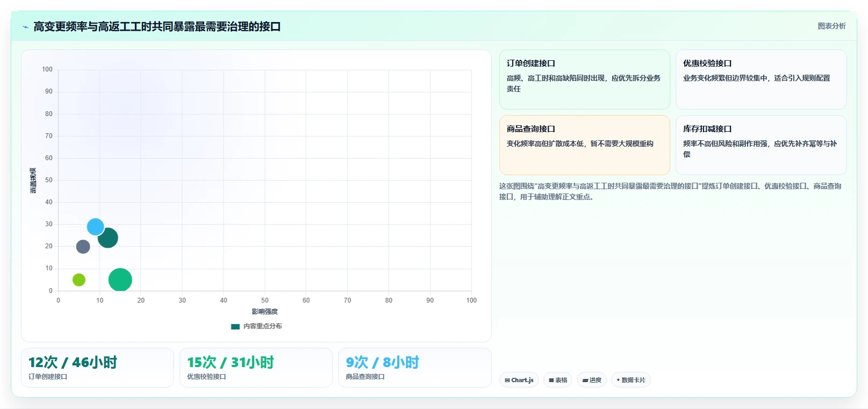This screenshot has width=868, height=409.
Task: Click the 15次 / 31小时 stat card
Action: point(256,368)
